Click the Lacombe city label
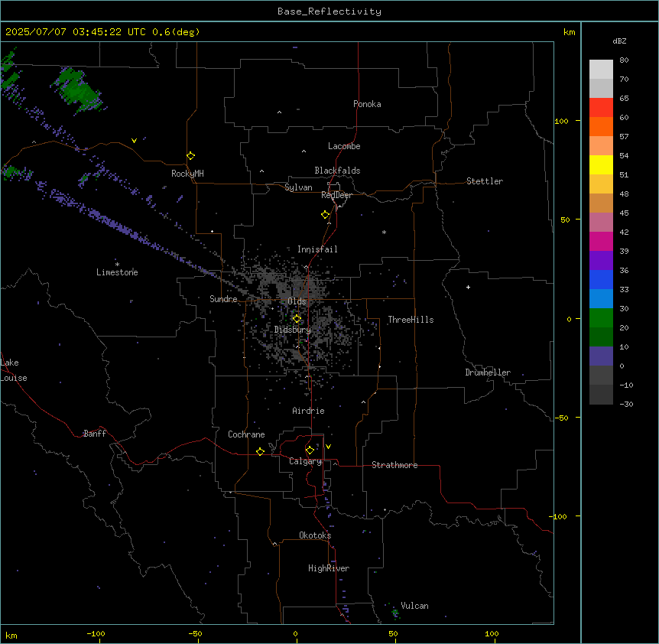 coord(344,146)
